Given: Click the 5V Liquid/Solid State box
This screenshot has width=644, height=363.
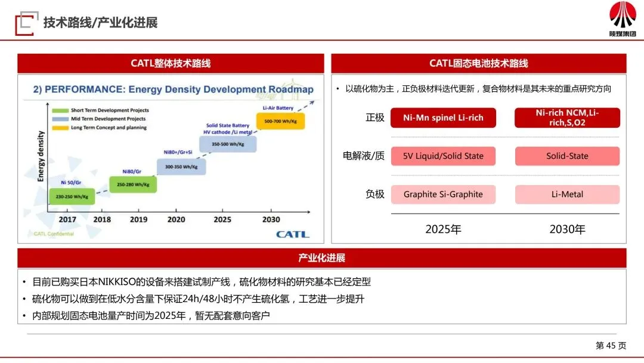Looking at the screenshot, I should coord(443,156).
